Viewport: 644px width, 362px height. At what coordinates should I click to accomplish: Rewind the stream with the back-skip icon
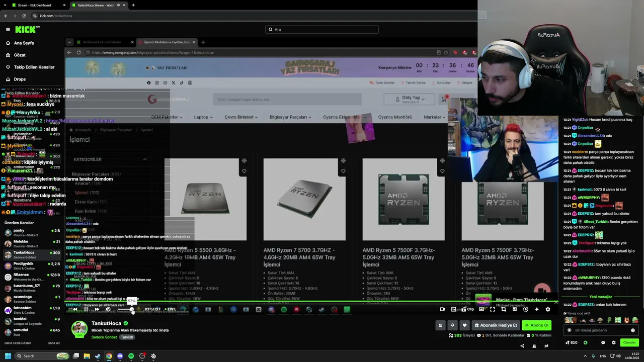click(x=75, y=309)
